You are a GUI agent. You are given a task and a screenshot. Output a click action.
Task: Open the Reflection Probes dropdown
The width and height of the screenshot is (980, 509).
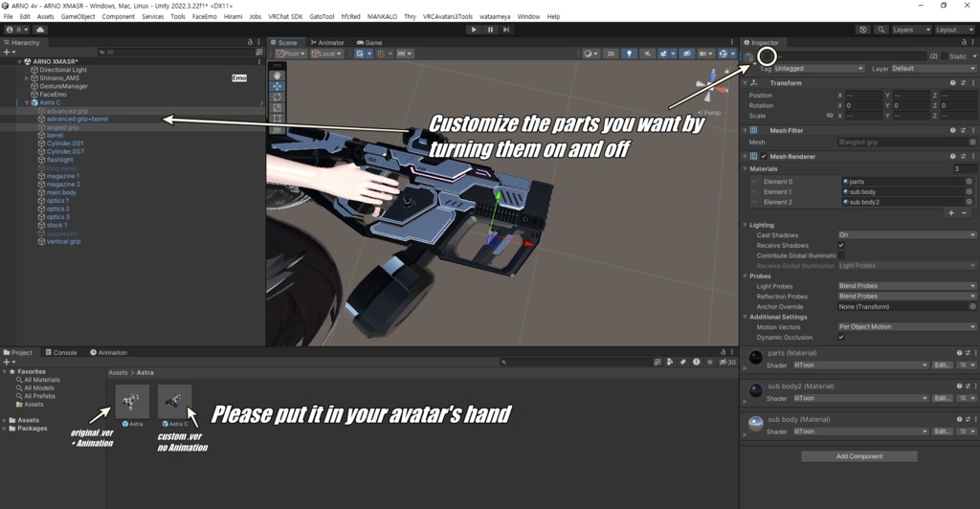tap(907, 297)
